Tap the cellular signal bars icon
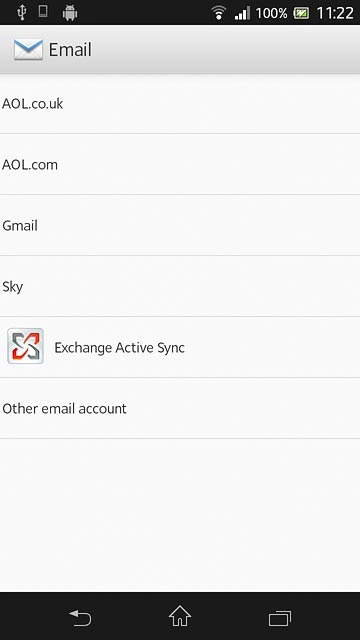This screenshot has width=360, height=640. click(x=242, y=13)
